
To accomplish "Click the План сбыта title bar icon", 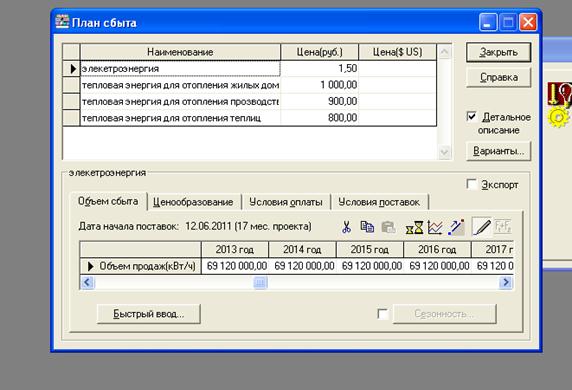I will 62,22.
